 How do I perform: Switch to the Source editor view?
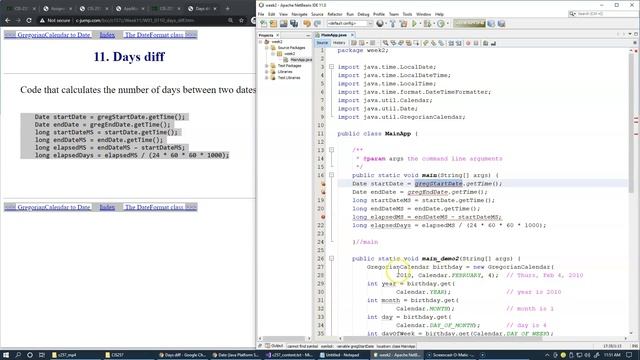322,43
